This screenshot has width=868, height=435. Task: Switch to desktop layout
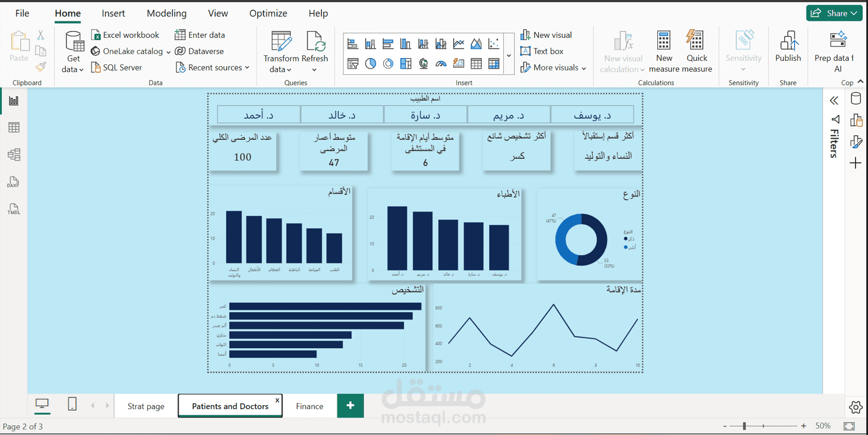[x=42, y=404]
